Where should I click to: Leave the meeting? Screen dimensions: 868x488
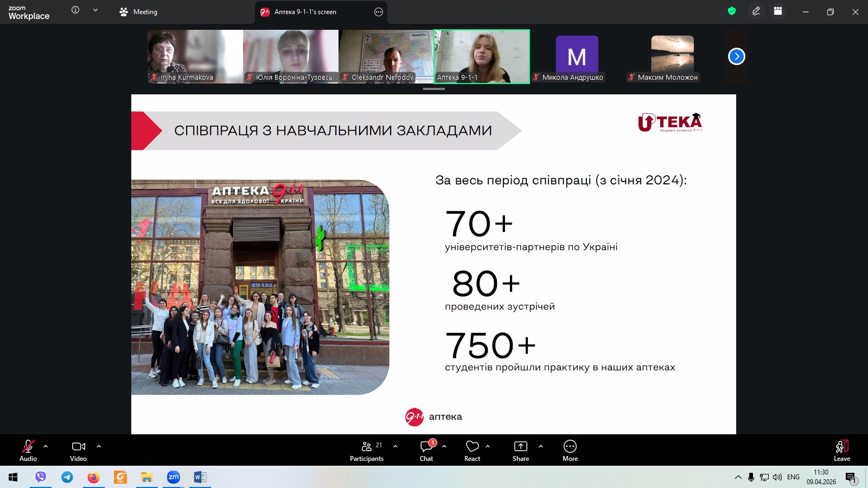(841, 451)
